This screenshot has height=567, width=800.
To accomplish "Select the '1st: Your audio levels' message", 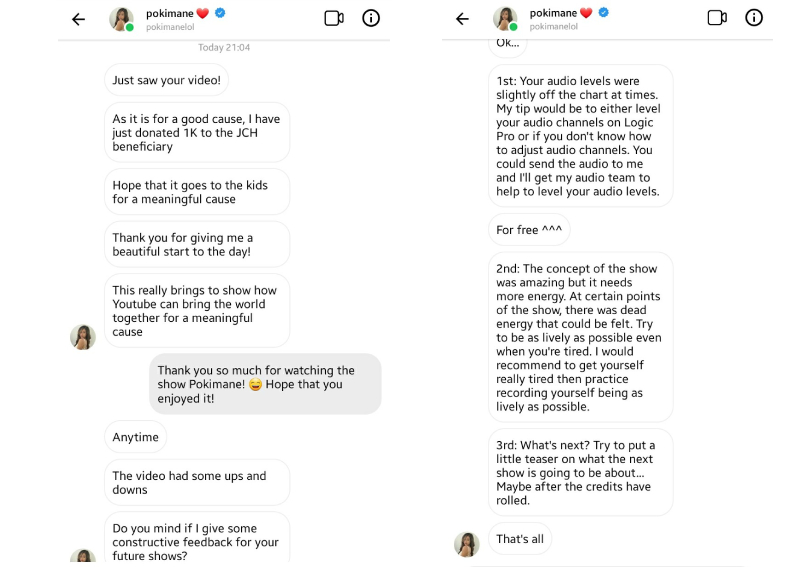I will click(x=580, y=136).
